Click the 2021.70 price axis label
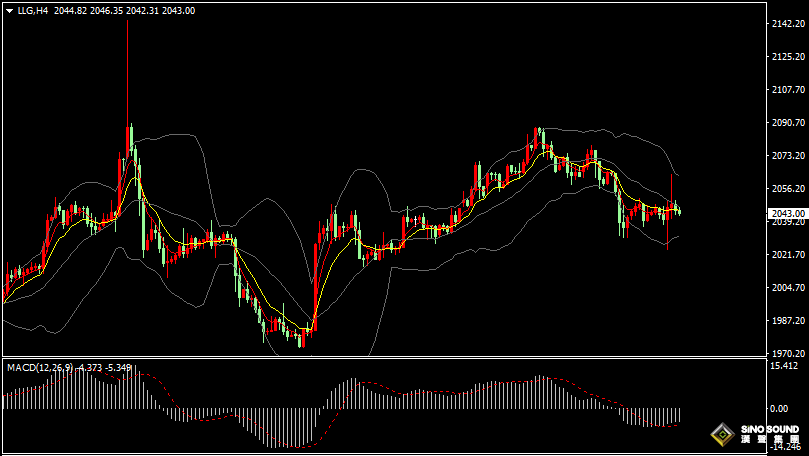 tap(788, 255)
